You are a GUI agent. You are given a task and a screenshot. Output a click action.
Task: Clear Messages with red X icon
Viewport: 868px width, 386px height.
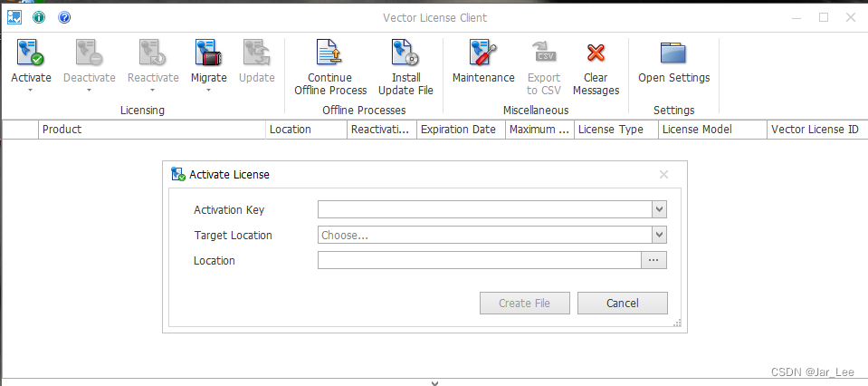coord(596,53)
